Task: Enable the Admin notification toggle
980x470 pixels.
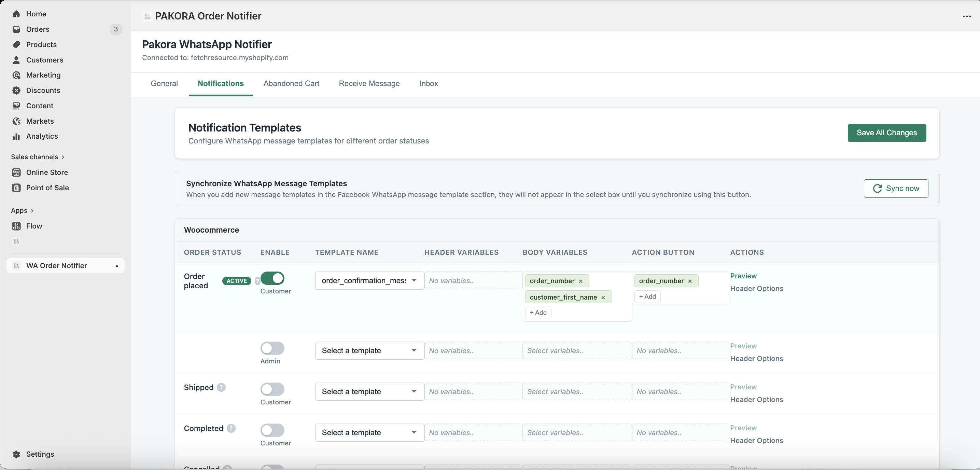Action: (272, 348)
